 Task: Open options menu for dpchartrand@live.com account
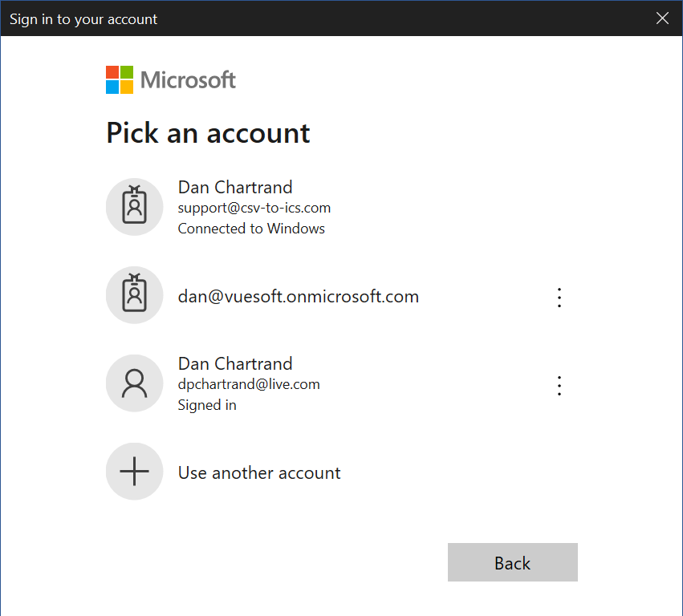559,386
